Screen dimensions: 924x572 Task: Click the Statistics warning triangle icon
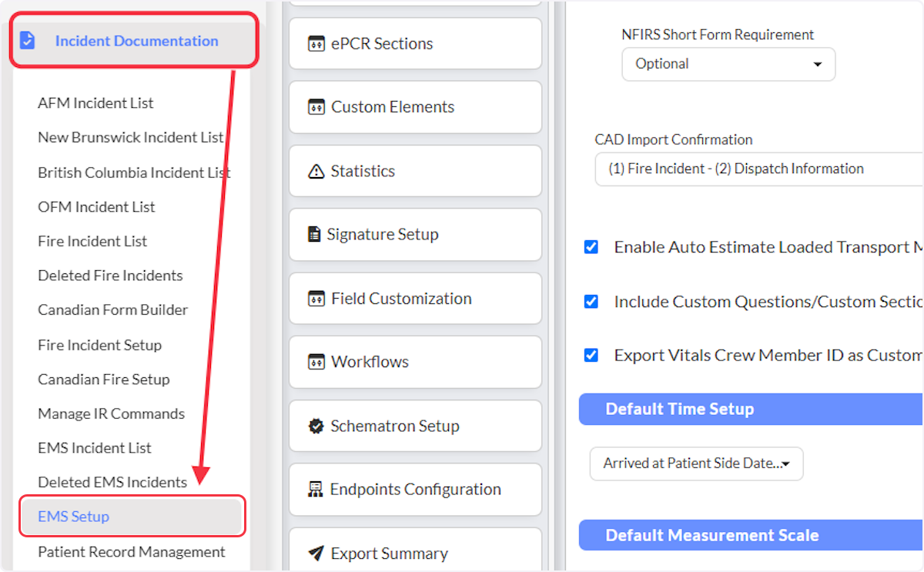[316, 171]
